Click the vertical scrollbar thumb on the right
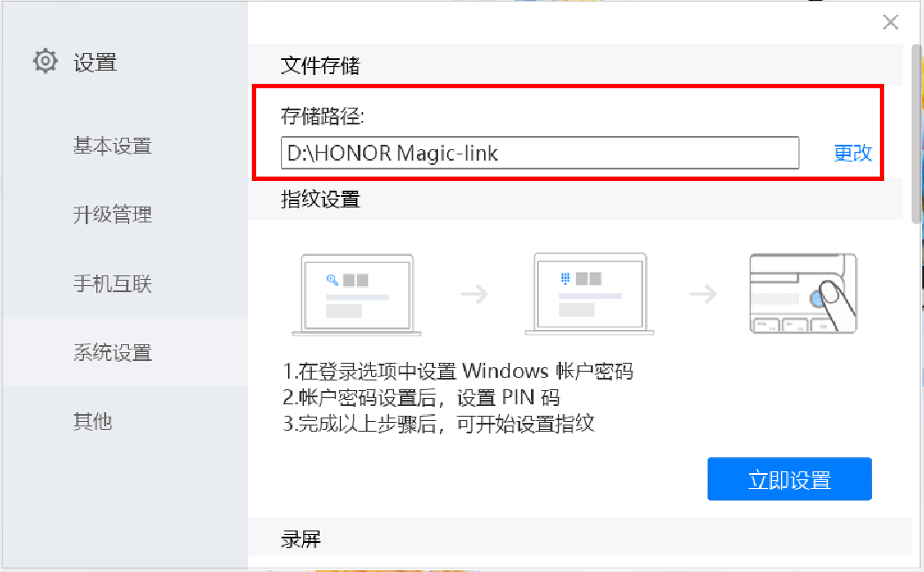Image resolution: width=924 pixels, height=572 pixels. 916,134
